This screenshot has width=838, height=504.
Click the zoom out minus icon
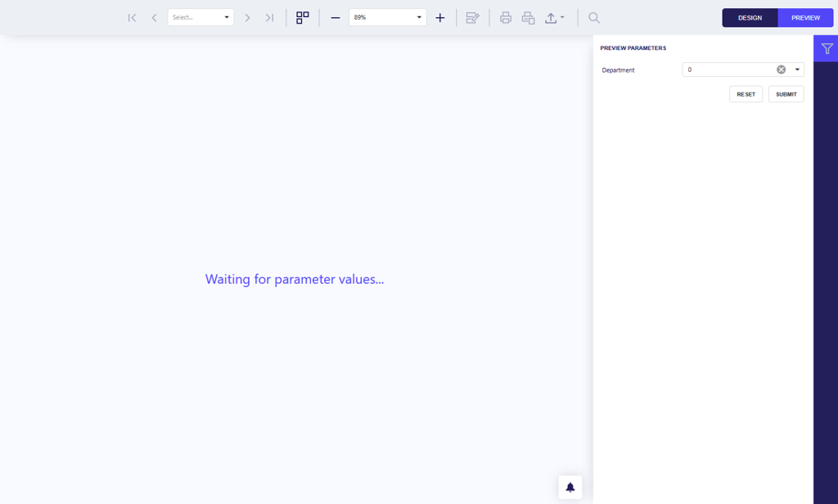coord(335,18)
